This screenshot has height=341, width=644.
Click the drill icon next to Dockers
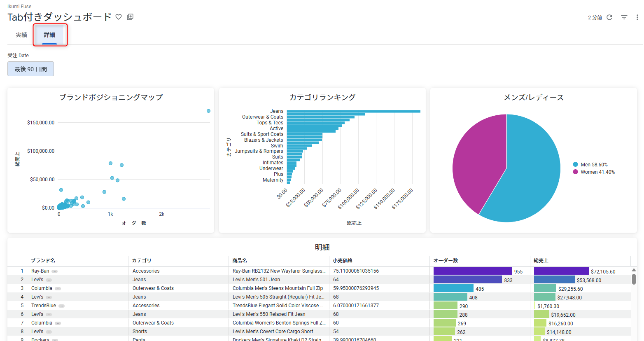click(x=54, y=339)
